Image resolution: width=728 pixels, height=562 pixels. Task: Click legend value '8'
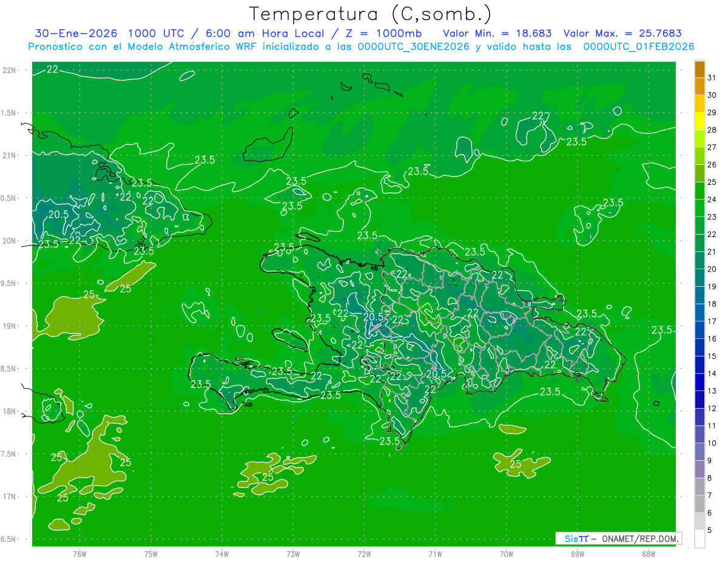(x=710, y=478)
